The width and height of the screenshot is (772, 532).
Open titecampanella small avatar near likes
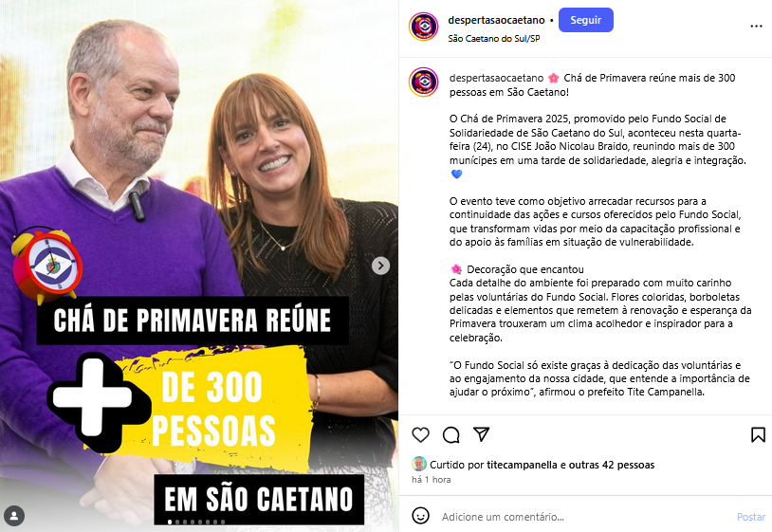[419, 464]
